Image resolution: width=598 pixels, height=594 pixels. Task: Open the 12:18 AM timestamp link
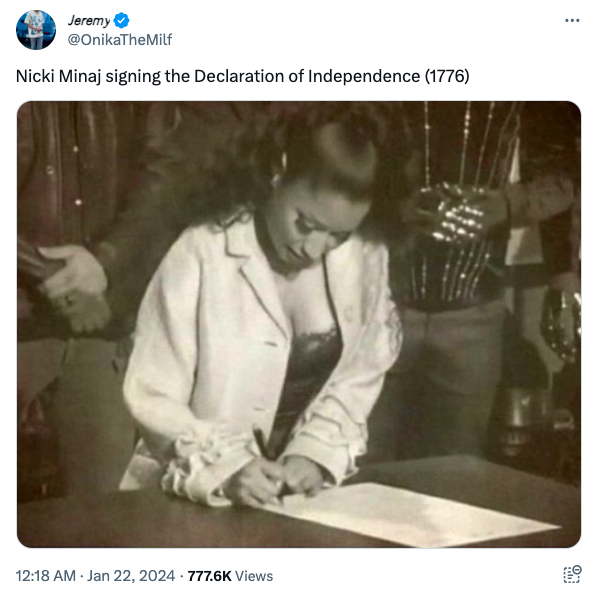coord(45,576)
